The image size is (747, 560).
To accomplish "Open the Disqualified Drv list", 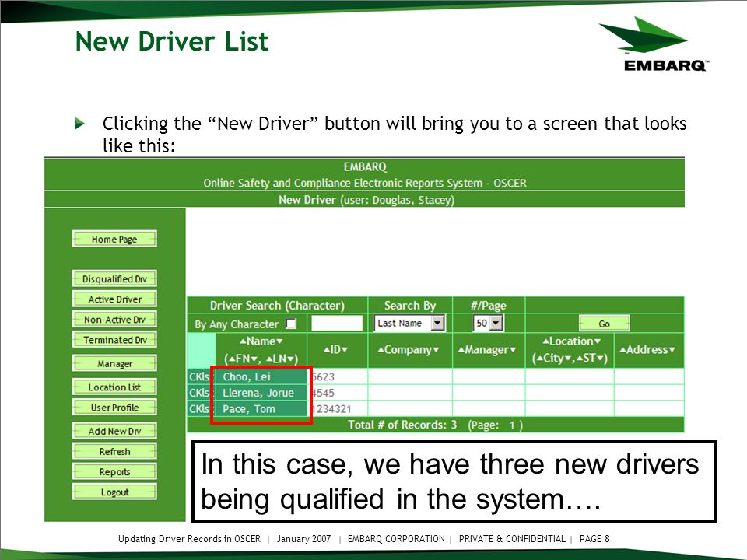I will [114, 278].
